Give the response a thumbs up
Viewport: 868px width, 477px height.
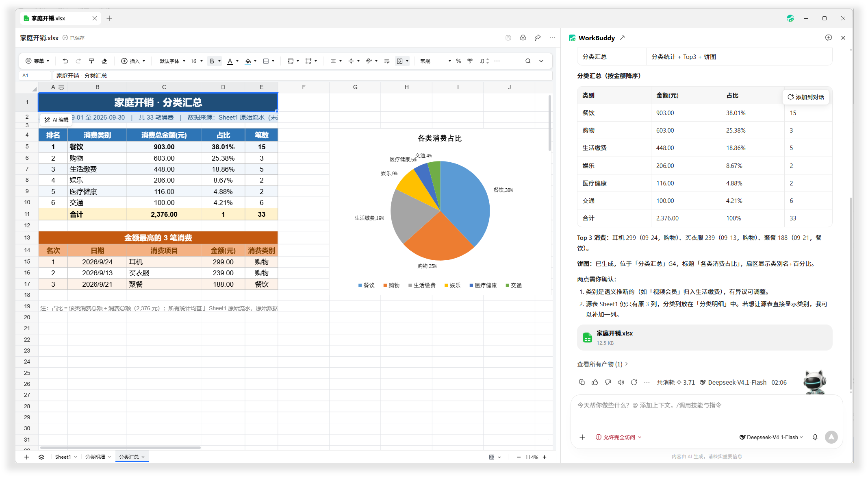click(595, 382)
